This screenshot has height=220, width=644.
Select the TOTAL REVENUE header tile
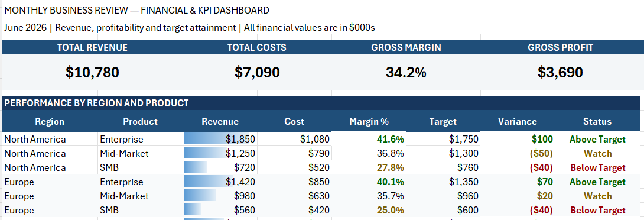click(x=92, y=47)
